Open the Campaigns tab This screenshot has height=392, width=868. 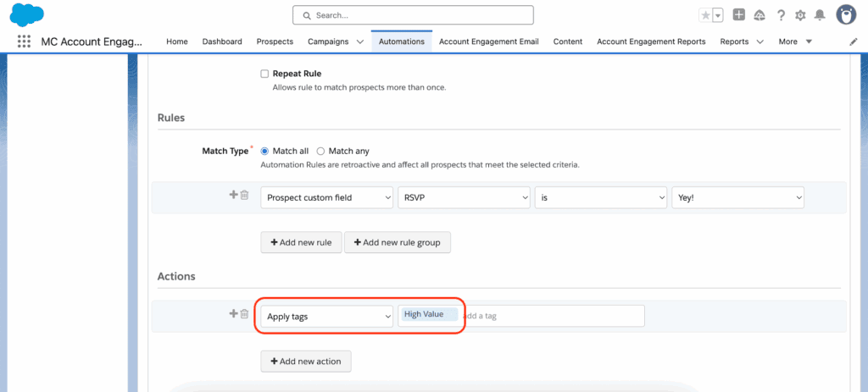coord(328,41)
